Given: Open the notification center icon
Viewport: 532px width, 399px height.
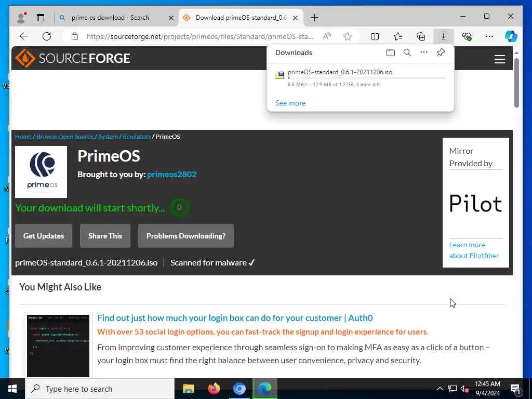Looking at the screenshot, I should 515,389.
